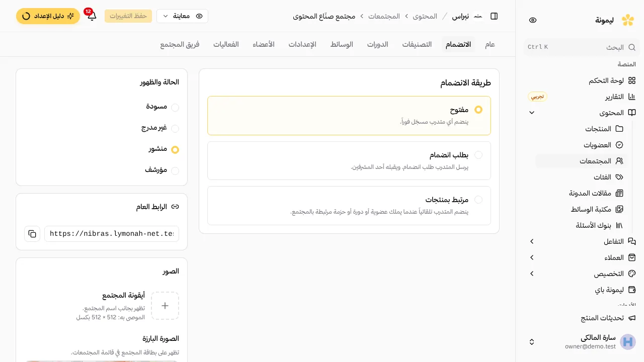Open العضويات badge icon

[619, 145]
